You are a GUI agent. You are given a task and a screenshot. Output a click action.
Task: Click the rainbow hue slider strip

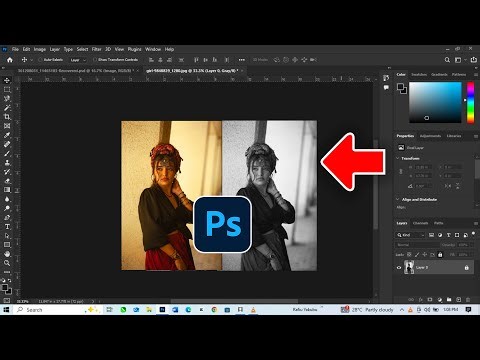coord(470,103)
